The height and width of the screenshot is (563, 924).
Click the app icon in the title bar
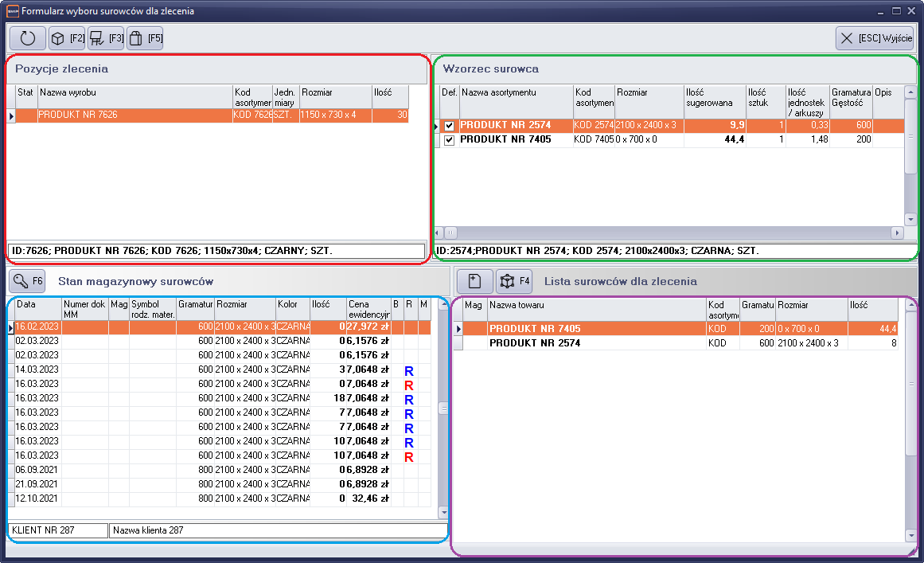(11, 11)
